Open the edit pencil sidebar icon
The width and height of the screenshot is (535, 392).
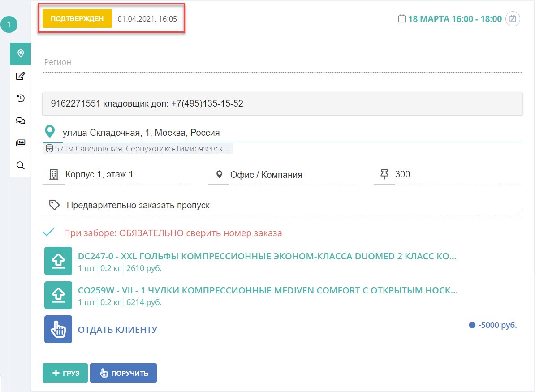point(21,76)
